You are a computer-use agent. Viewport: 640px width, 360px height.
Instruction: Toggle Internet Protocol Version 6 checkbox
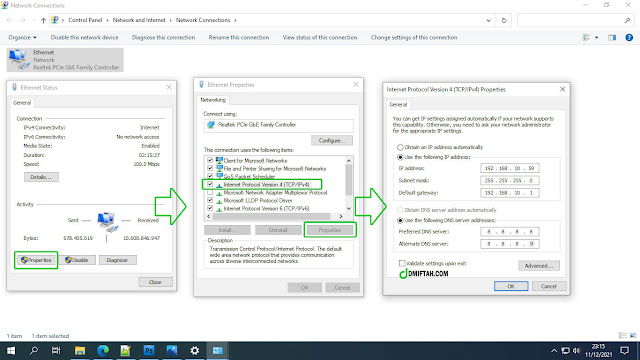click(210, 208)
